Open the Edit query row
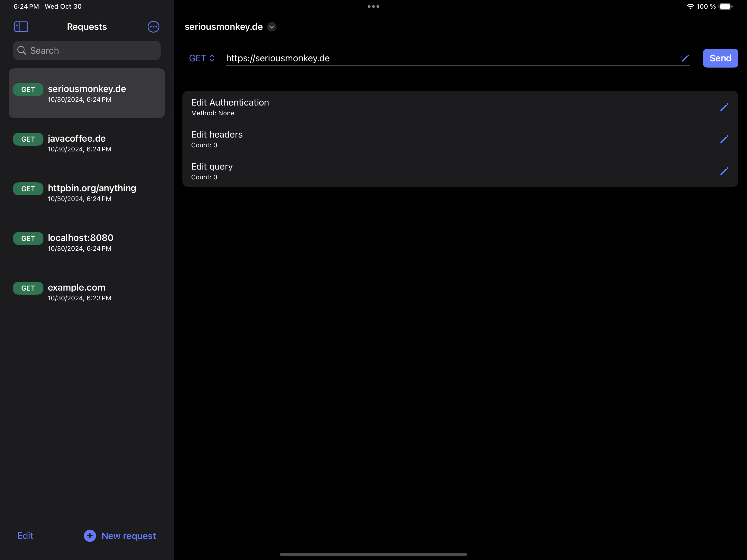Viewport: 747px width, 560px height. point(460,171)
